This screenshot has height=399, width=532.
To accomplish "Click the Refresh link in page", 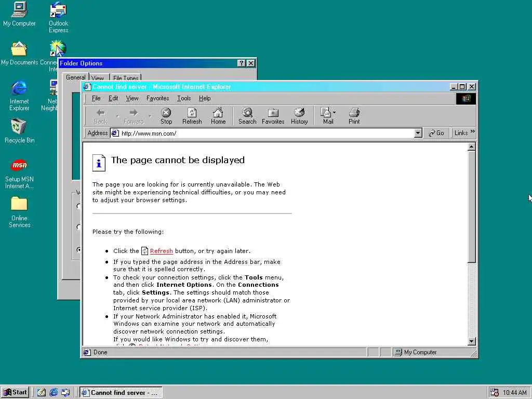I will click(161, 251).
